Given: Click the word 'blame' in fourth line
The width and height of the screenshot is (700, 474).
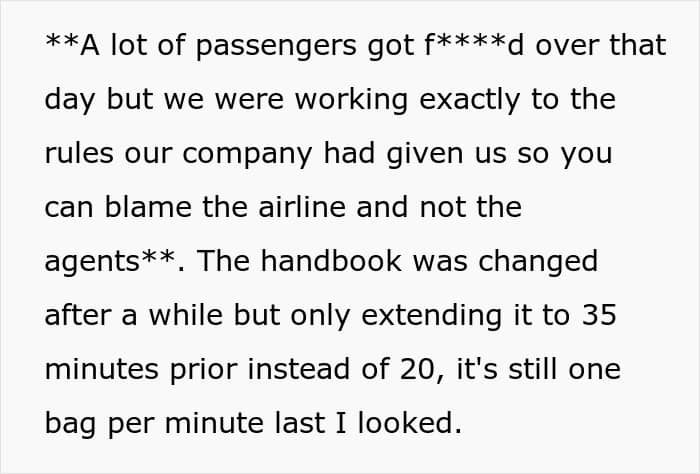Looking at the screenshot, I should pos(148,207).
